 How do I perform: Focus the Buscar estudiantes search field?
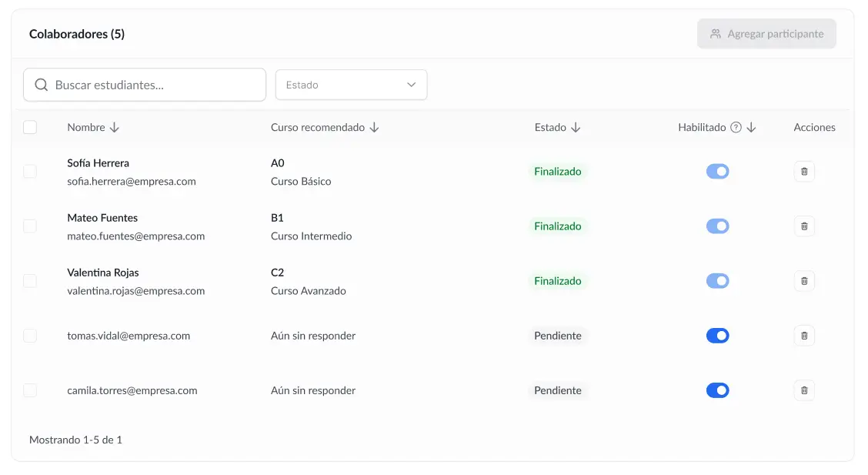point(145,85)
